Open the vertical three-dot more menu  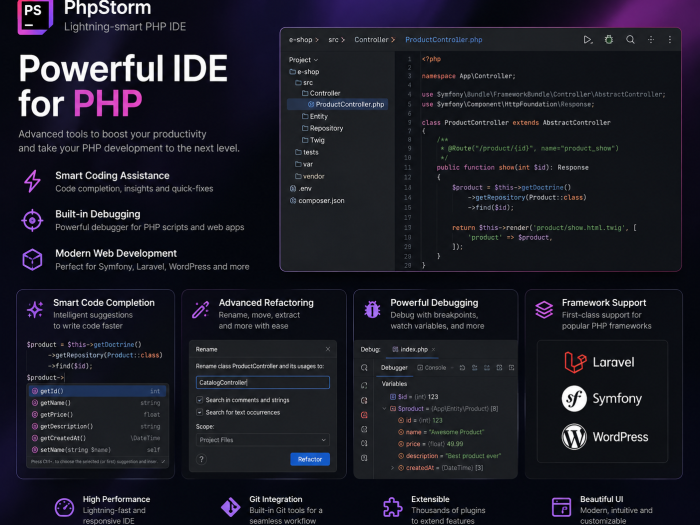click(x=670, y=40)
